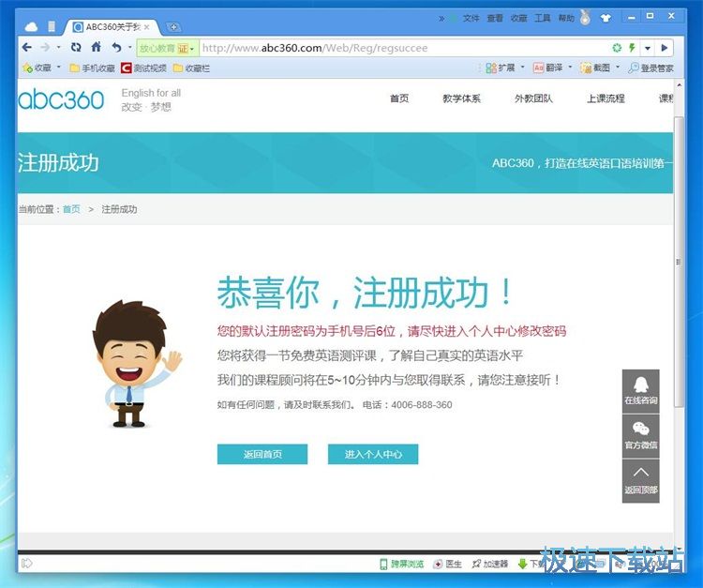Click 返回顶部 back to top button
Screen dimensions: 703x588
click(641, 480)
